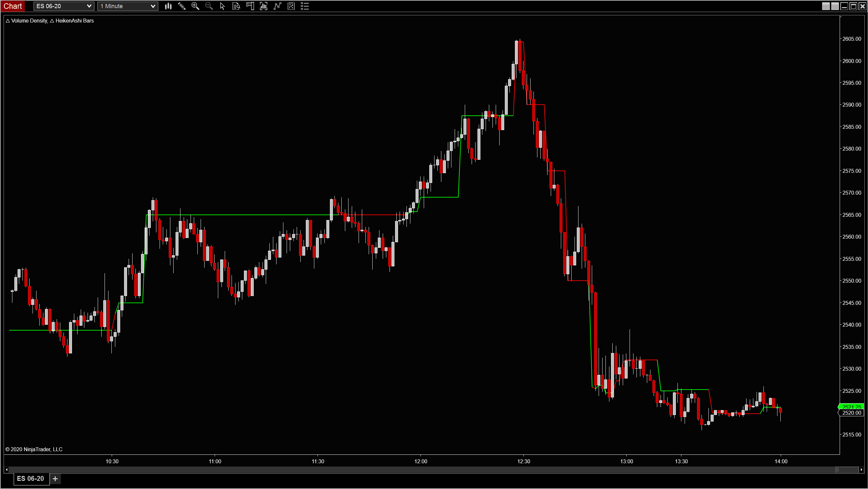Expand the 1 Minute interval dropdown

[x=153, y=6]
